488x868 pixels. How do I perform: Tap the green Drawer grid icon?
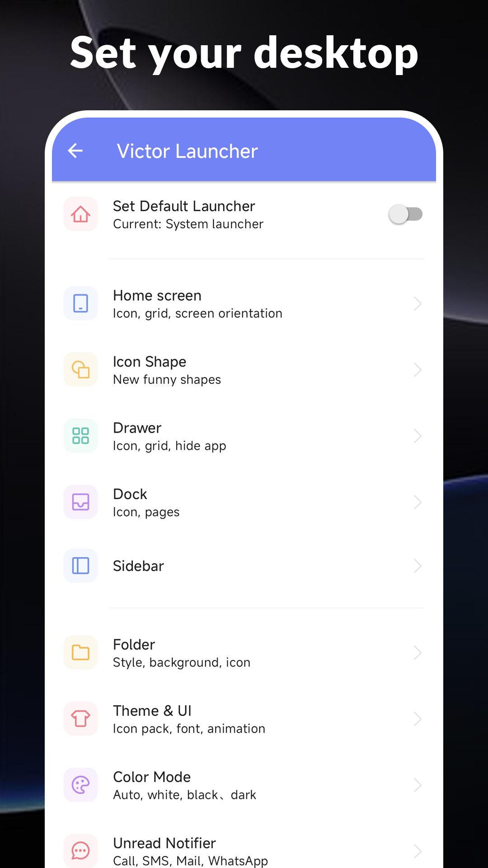81,436
